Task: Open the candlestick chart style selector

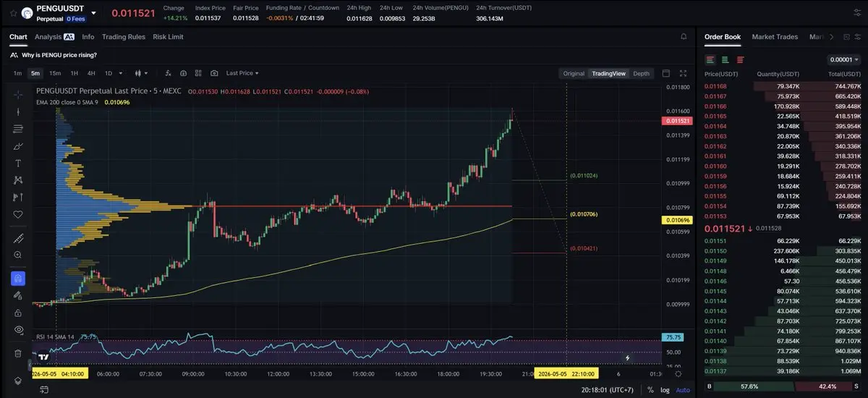Action: (x=142, y=73)
